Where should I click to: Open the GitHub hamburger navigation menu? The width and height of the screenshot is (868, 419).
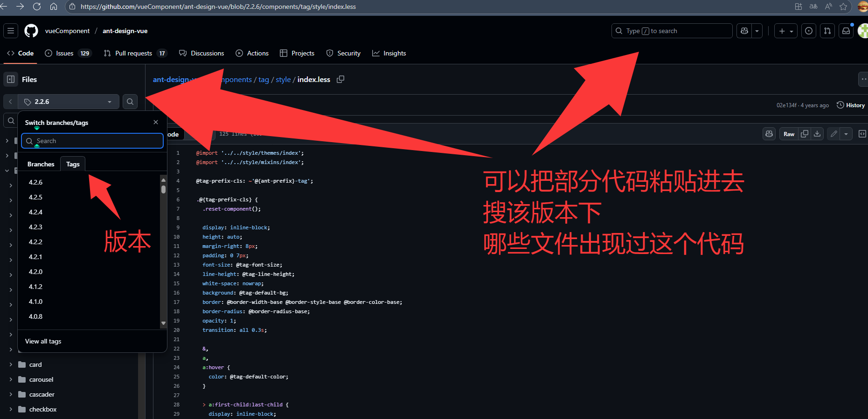(x=11, y=31)
